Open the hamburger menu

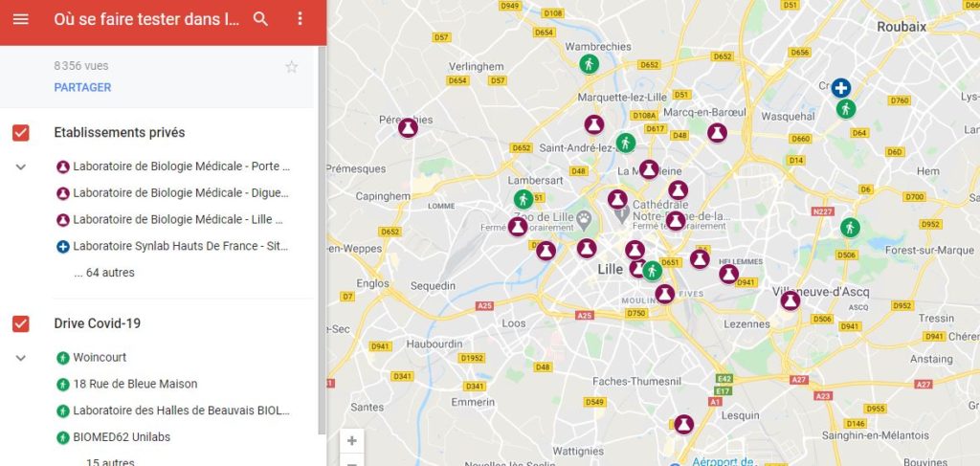pyautogui.click(x=21, y=19)
